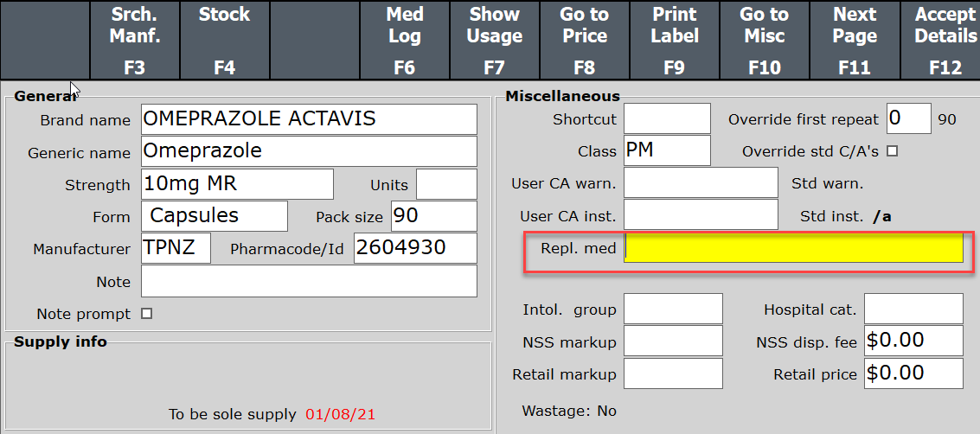
Task: Open Stock with the F4 button
Action: coord(224,40)
